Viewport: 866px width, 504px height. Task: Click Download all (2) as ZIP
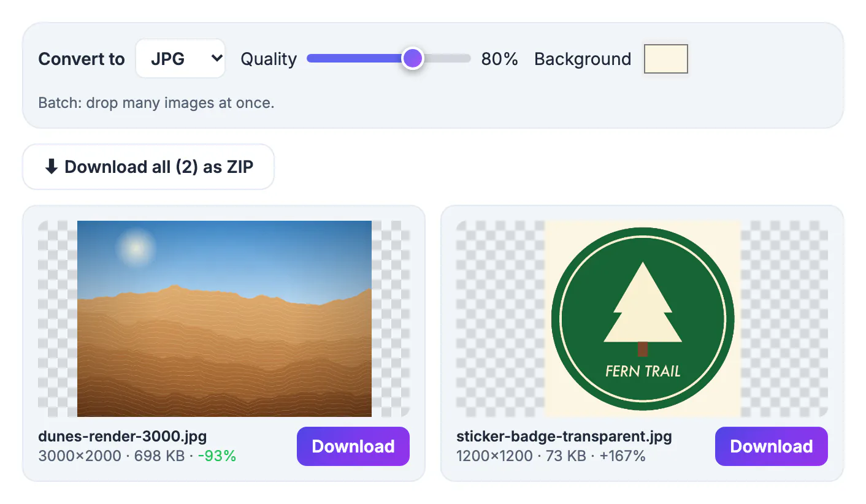click(148, 167)
